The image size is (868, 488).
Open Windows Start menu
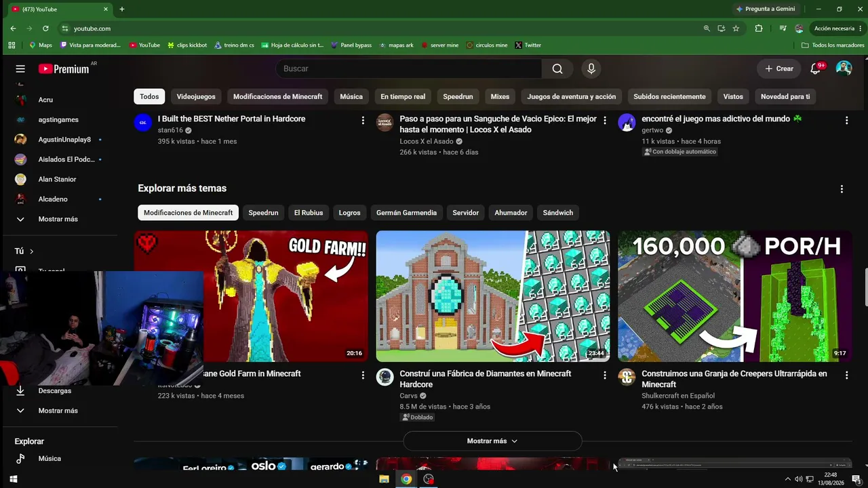(x=13, y=479)
